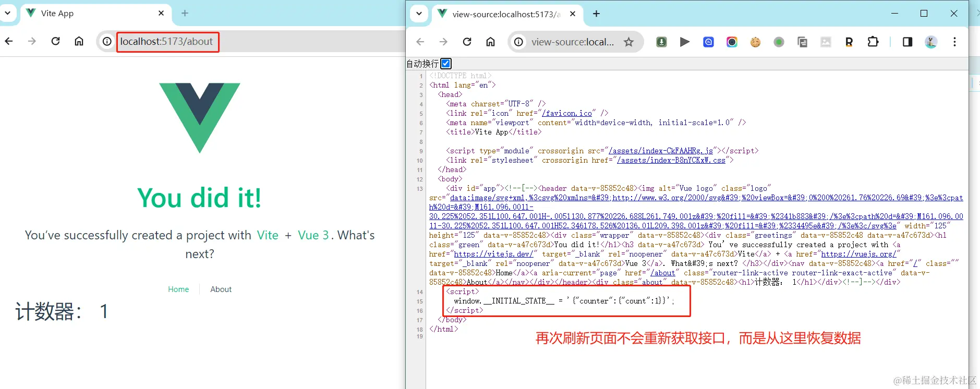Go forward in the Vite App window

click(x=32, y=41)
